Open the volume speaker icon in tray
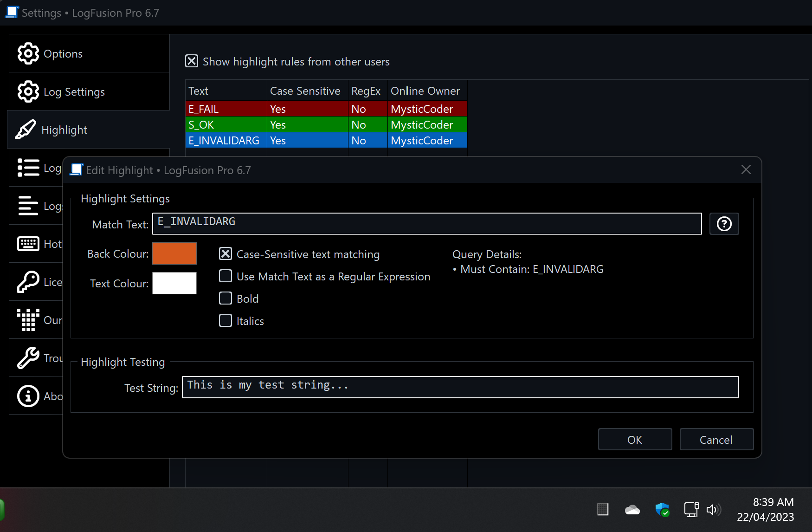The image size is (812, 532). point(713,510)
